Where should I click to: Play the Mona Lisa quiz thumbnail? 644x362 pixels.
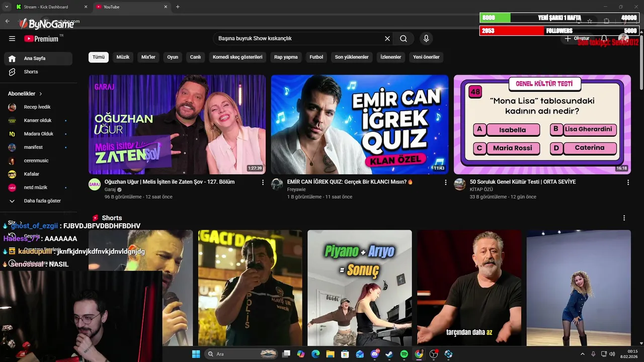542,125
